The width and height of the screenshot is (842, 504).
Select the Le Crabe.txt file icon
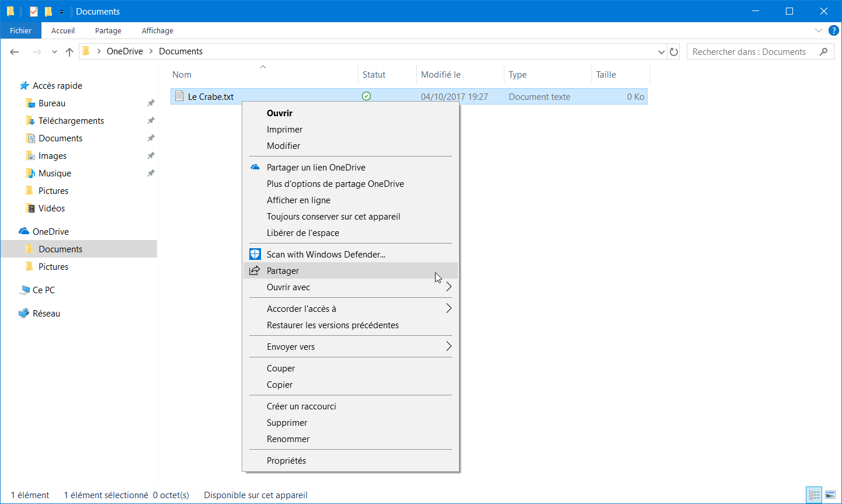pyautogui.click(x=179, y=96)
